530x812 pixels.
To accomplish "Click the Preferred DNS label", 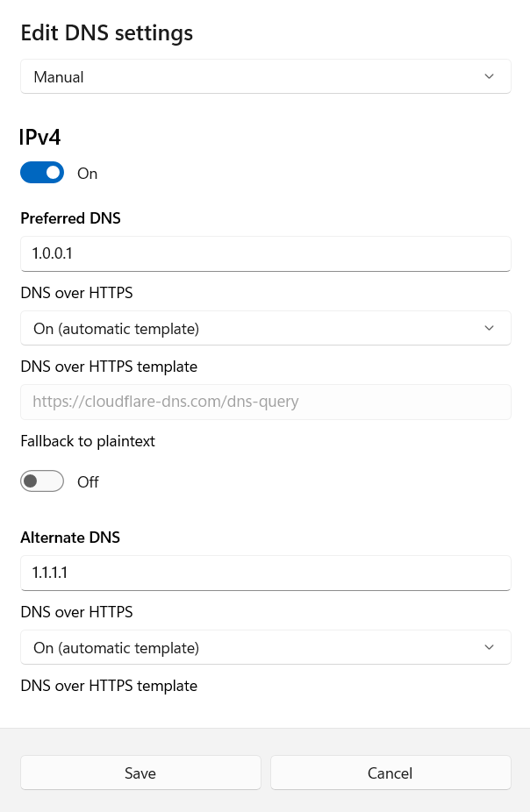I will 70,218.
